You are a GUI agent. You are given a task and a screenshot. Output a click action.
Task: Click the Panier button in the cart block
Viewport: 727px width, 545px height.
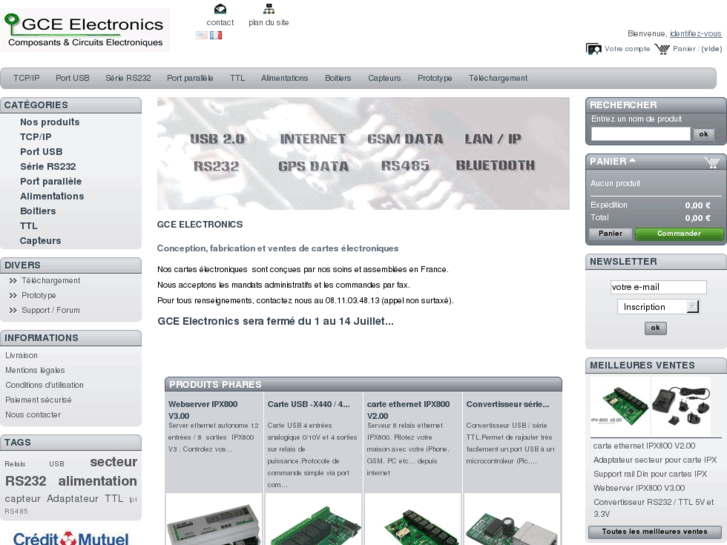[610, 233]
